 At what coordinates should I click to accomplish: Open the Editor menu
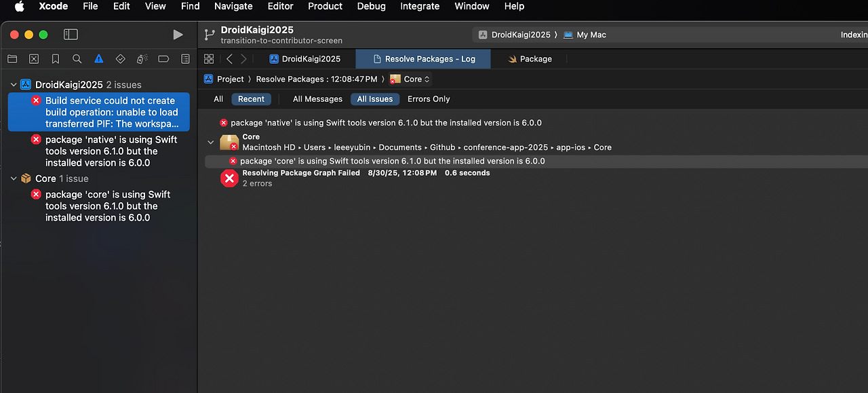pyautogui.click(x=281, y=6)
